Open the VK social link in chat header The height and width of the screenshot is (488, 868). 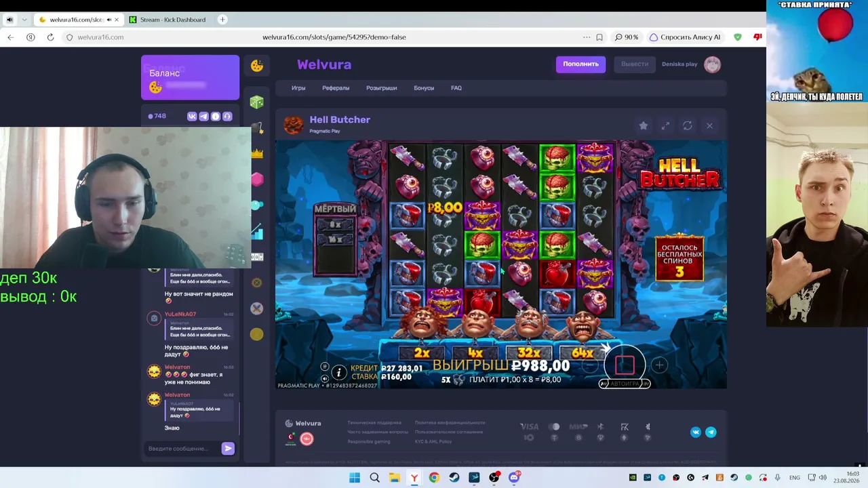click(192, 117)
